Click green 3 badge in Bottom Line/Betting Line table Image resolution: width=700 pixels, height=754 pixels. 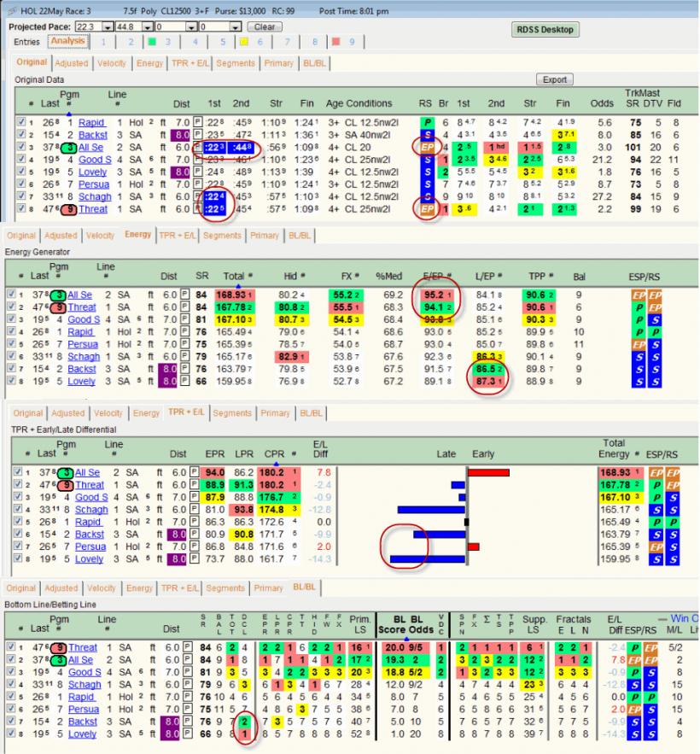click(x=59, y=660)
